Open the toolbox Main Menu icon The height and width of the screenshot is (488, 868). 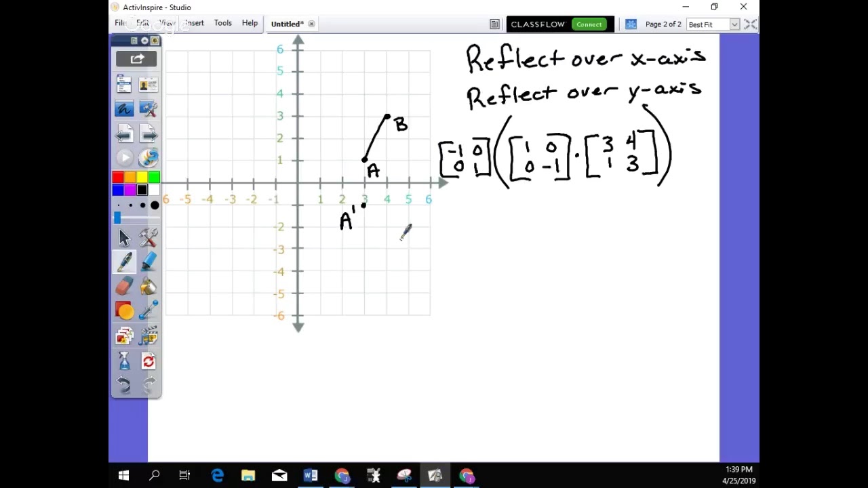pyautogui.click(x=124, y=84)
